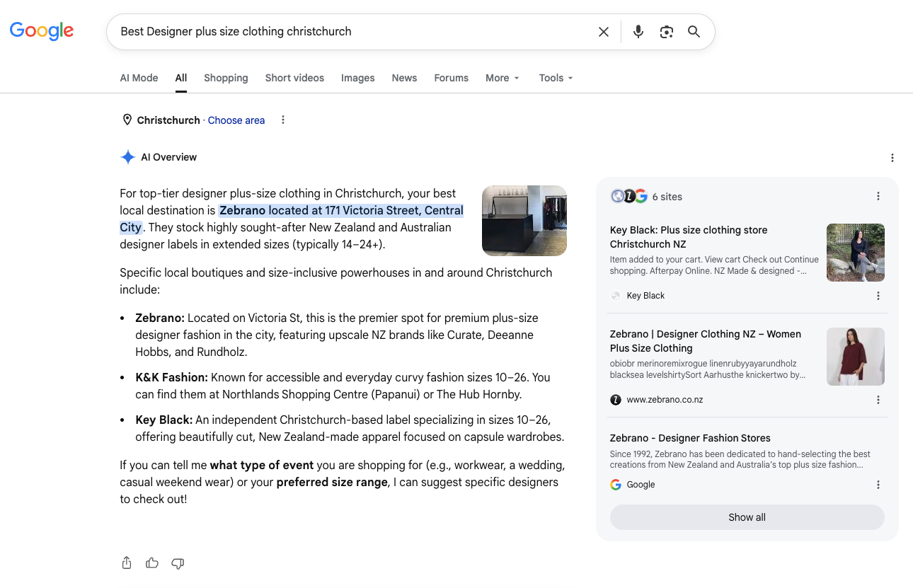Viewport: 913px width, 588px height.
Task: Click the stacked site favicons beside 6 sites
Action: click(x=629, y=197)
